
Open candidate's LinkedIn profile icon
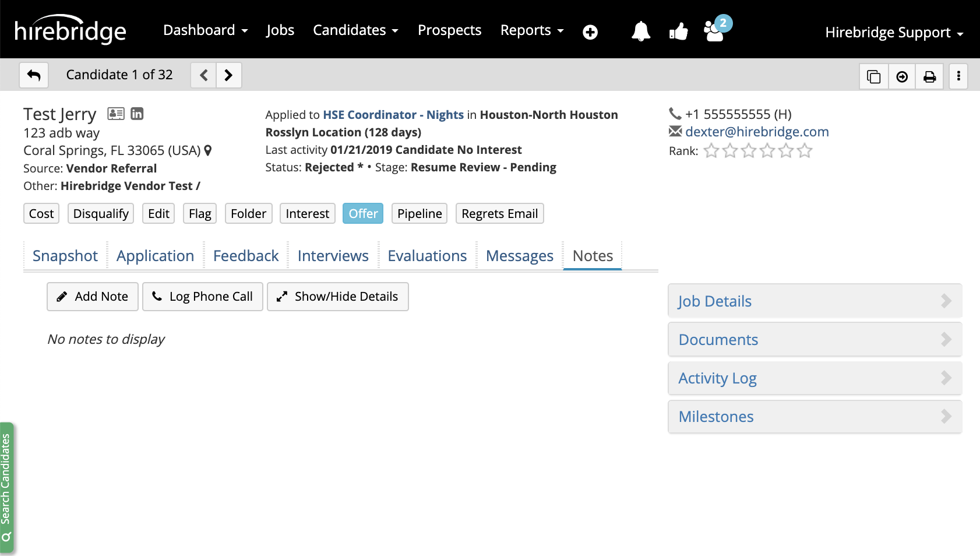click(x=137, y=114)
